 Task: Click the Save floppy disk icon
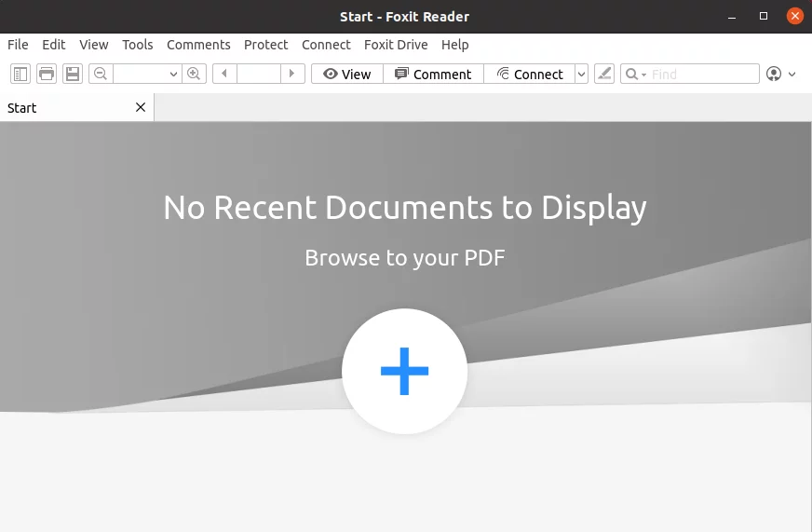click(x=73, y=74)
